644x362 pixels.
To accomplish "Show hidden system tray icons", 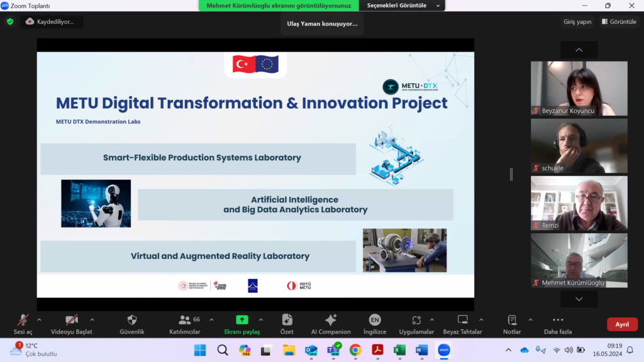I will click(x=508, y=350).
